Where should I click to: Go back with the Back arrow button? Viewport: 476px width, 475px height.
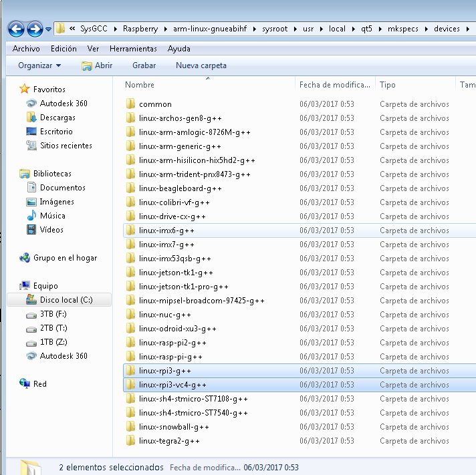pyautogui.click(x=17, y=29)
